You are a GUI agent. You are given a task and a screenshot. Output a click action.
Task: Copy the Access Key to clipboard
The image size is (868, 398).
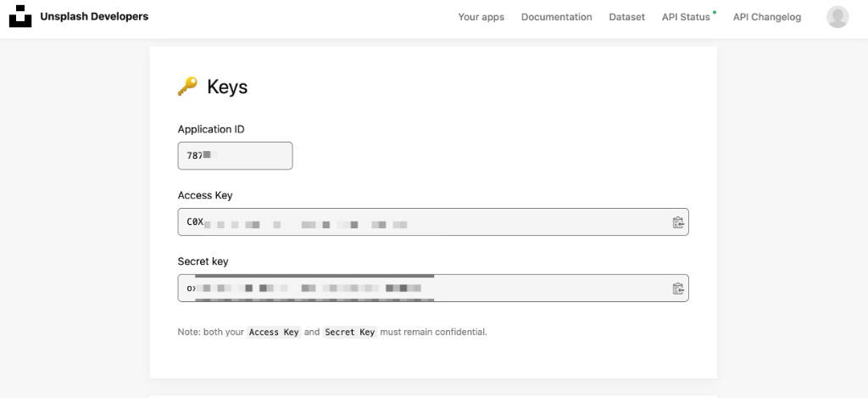677,222
